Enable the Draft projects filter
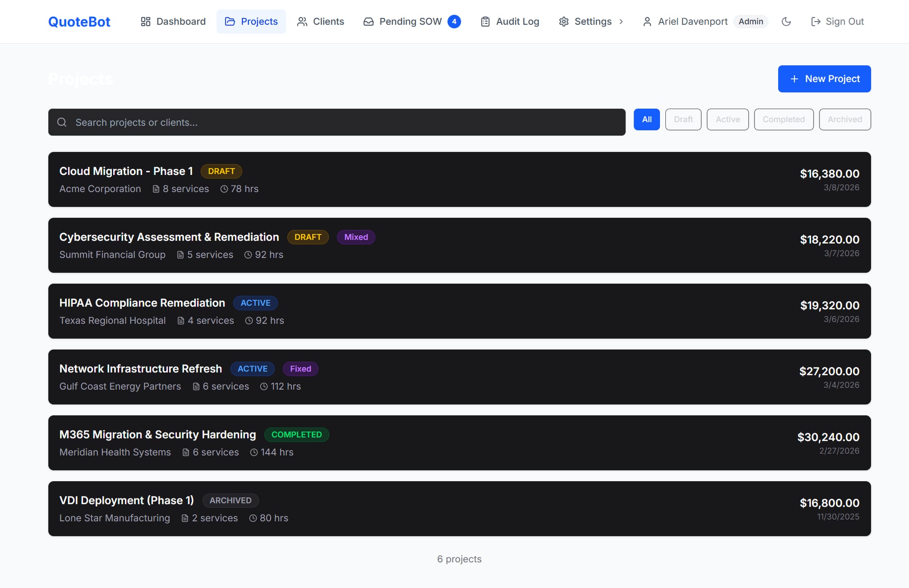909x588 pixels. 683,120
